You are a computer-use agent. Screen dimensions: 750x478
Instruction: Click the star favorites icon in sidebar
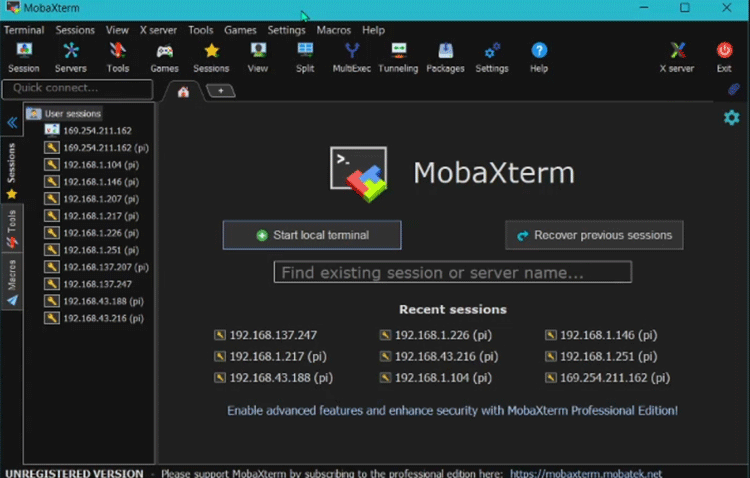[x=11, y=194]
